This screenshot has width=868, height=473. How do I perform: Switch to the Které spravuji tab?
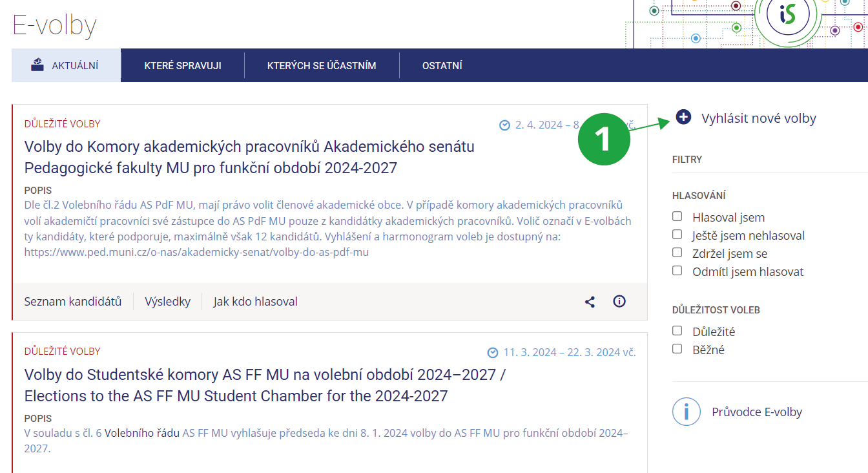183,65
